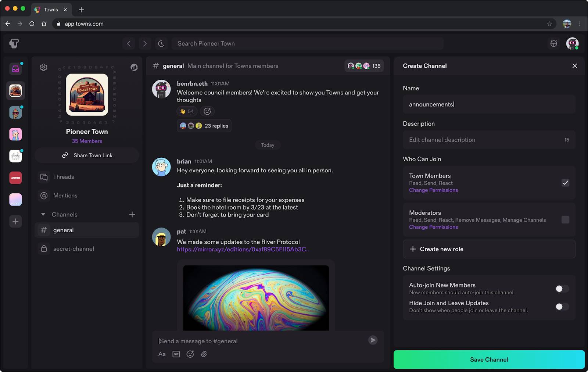
Task: Click the channel Name input field
Action: tap(489, 104)
